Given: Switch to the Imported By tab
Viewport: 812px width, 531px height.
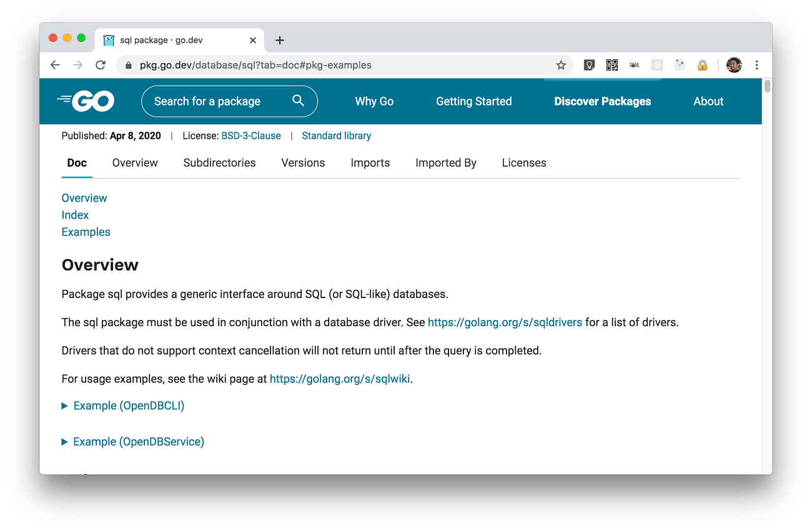Looking at the screenshot, I should [x=446, y=163].
